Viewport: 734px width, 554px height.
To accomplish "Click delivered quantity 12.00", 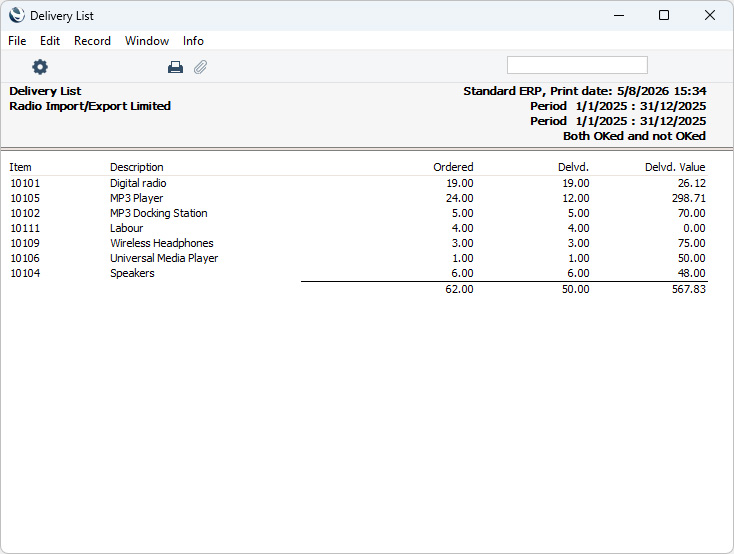I will (x=576, y=198).
